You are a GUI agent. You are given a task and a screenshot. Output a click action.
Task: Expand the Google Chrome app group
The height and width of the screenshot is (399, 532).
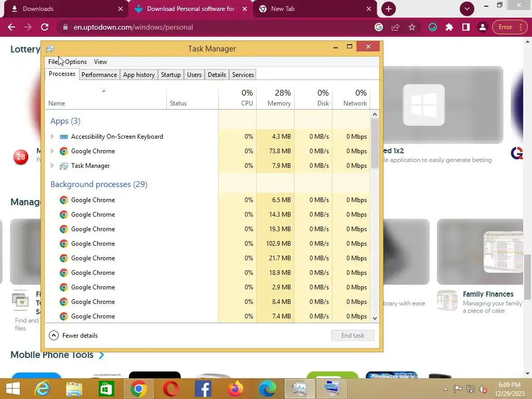coord(52,151)
